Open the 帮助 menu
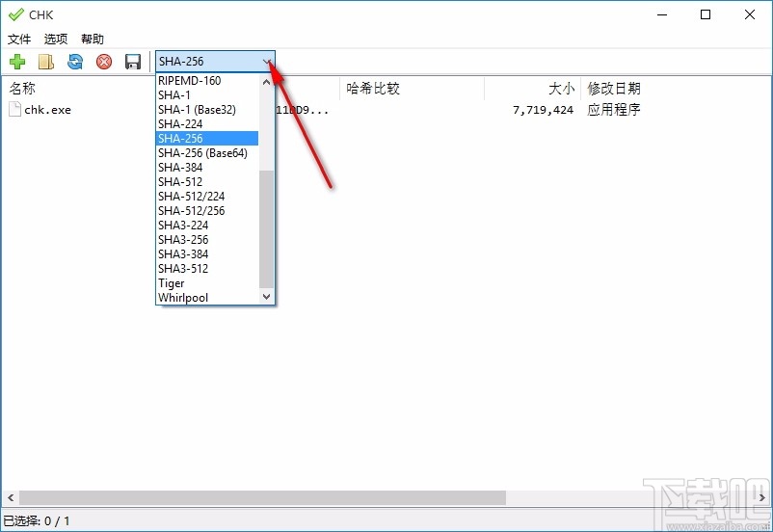Screen dimensions: 773x532 pyautogui.click(x=93, y=39)
